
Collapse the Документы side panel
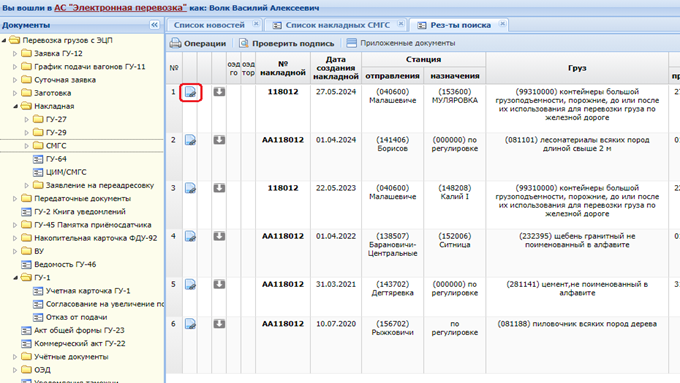154,25
